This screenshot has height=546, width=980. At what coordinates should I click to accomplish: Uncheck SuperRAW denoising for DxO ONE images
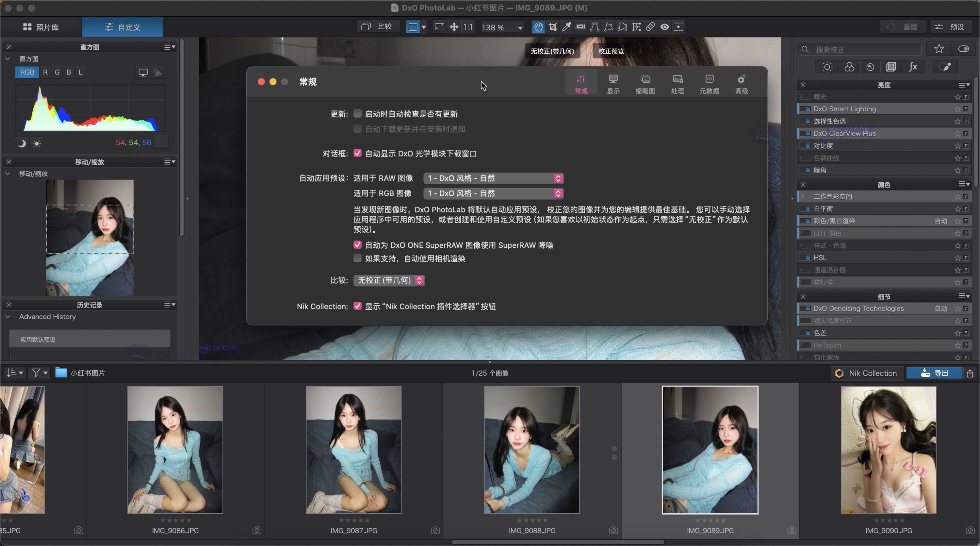357,245
